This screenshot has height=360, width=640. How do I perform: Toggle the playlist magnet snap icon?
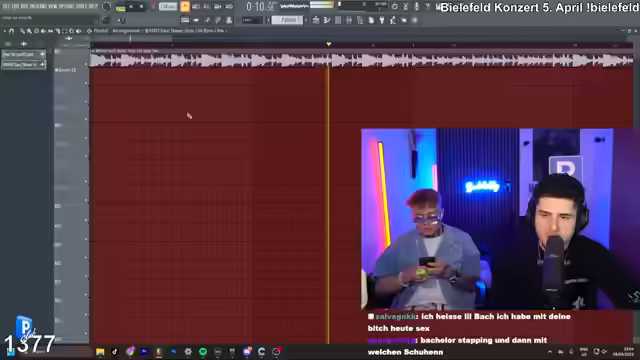coord(11,31)
